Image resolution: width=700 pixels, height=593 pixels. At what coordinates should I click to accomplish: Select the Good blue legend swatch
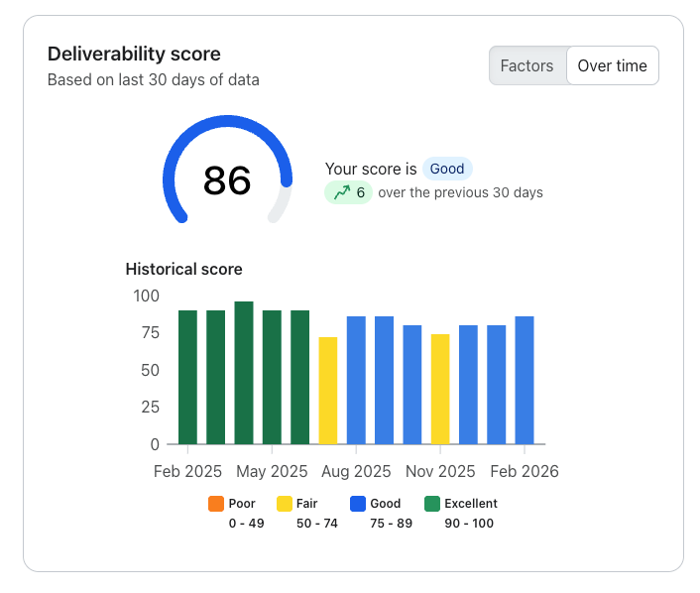click(x=358, y=504)
